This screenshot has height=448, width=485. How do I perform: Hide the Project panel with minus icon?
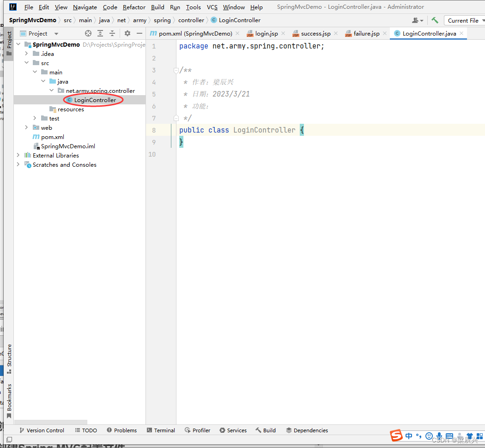139,33
